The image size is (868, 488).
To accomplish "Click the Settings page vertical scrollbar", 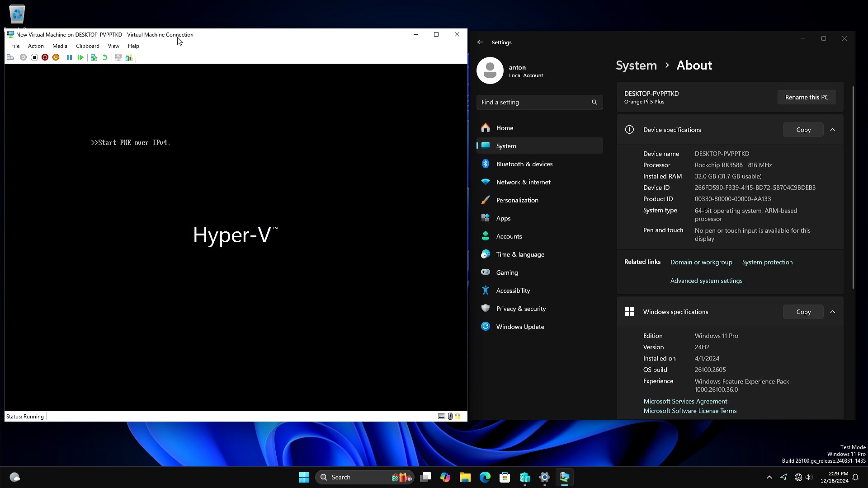I will pyautogui.click(x=853, y=188).
